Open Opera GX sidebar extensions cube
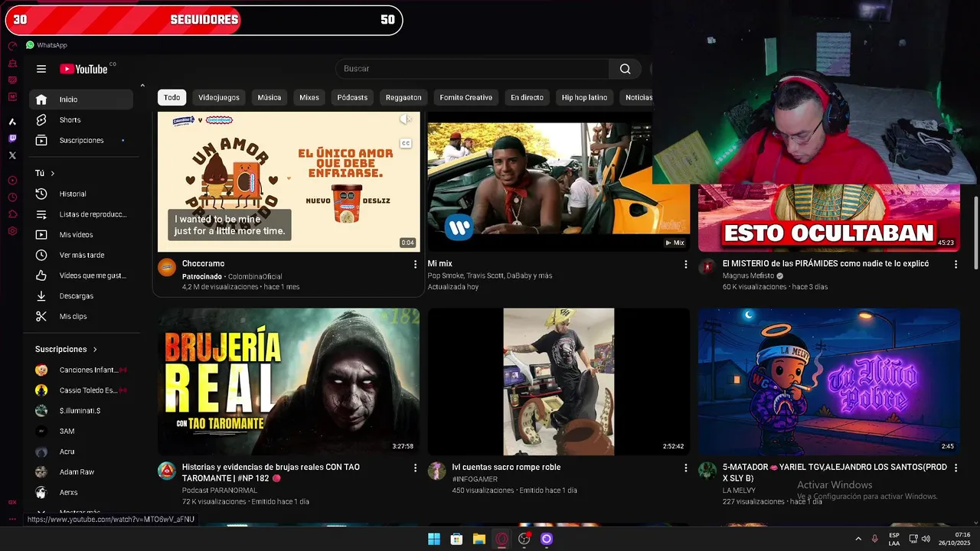Image resolution: width=980 pixels, height=551 pixels. point(12,214)
